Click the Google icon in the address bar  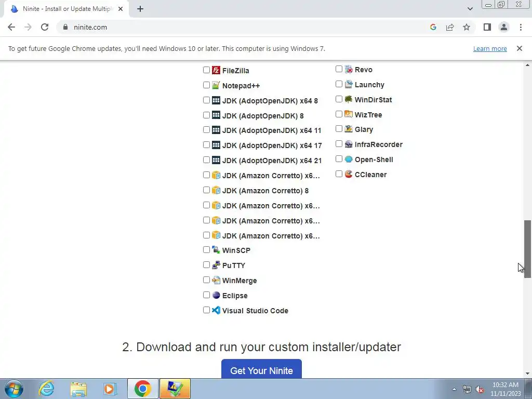coord(433,27)
